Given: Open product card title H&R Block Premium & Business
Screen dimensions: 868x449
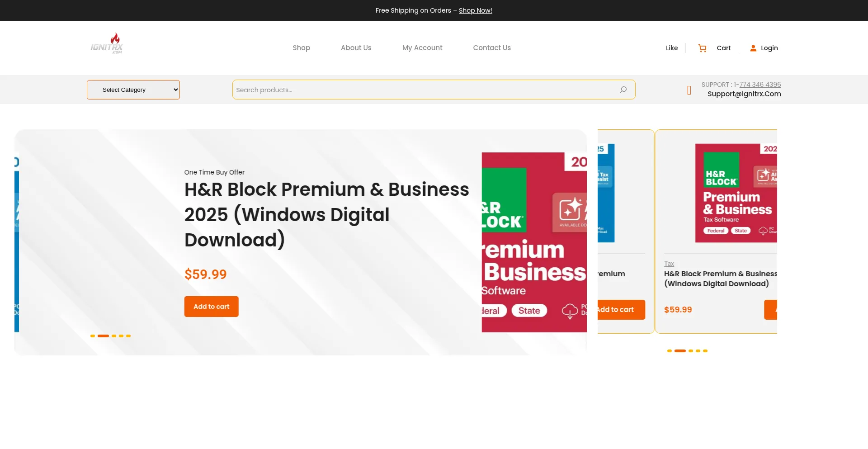Looking at the screenshot, I should (x=721, y=279).
